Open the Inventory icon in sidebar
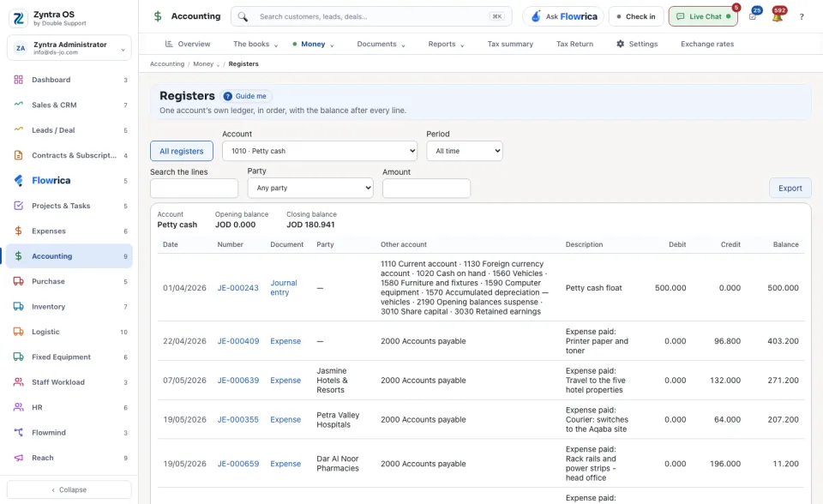 click(18, 307)
